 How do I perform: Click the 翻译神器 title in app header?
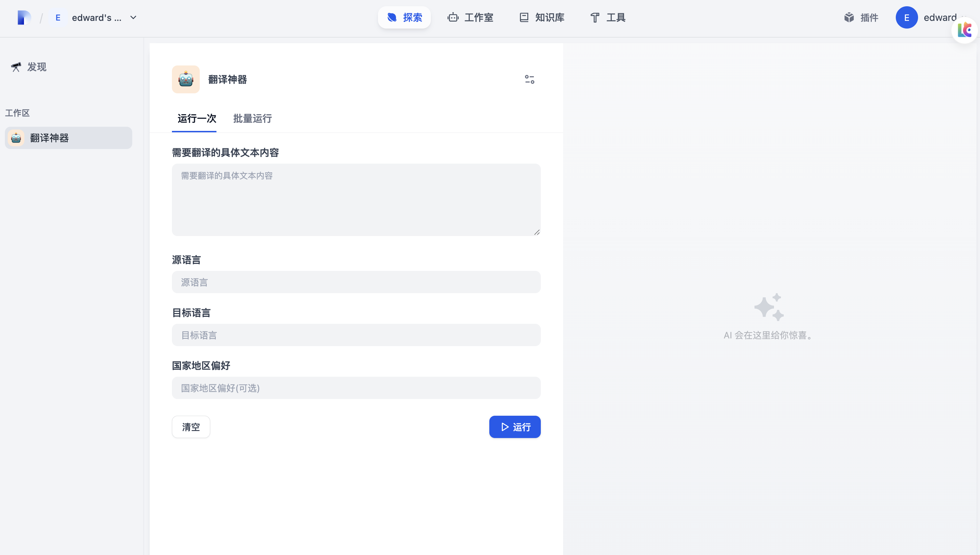[227, 79]
